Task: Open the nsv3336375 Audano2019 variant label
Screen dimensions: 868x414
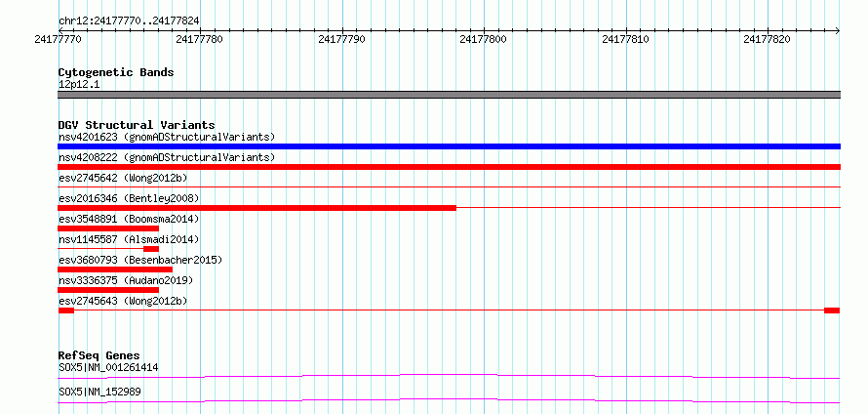Action: pyautogui.click(x=126, y=280)
